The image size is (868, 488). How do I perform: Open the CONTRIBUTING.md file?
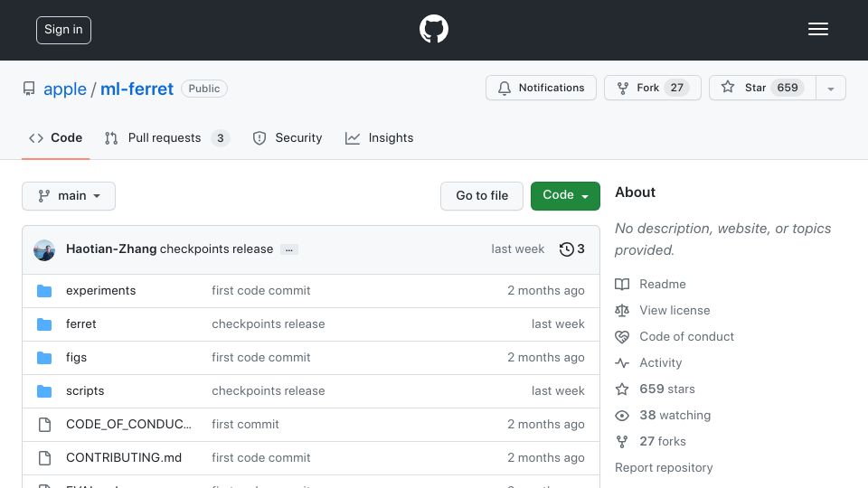124,457
